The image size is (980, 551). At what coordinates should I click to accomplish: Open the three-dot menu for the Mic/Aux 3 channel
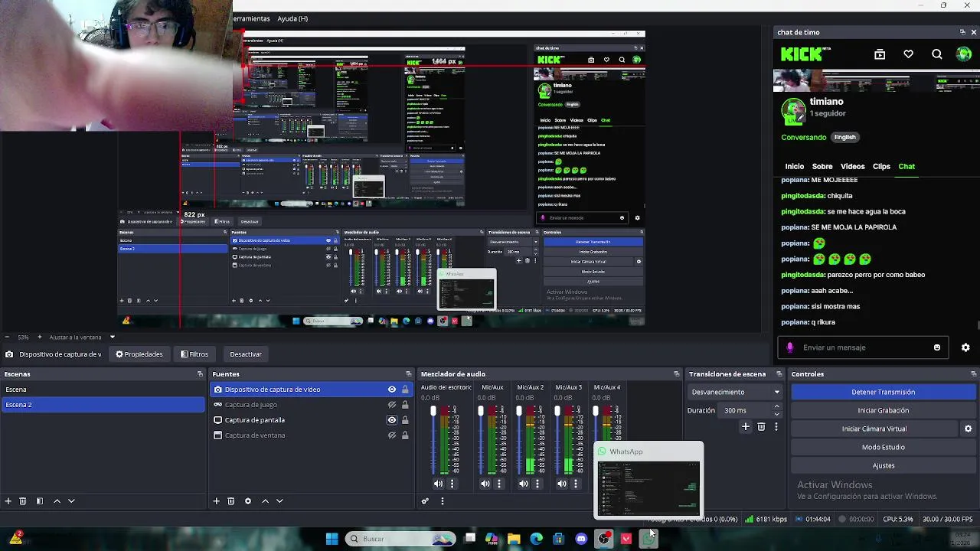576,484
